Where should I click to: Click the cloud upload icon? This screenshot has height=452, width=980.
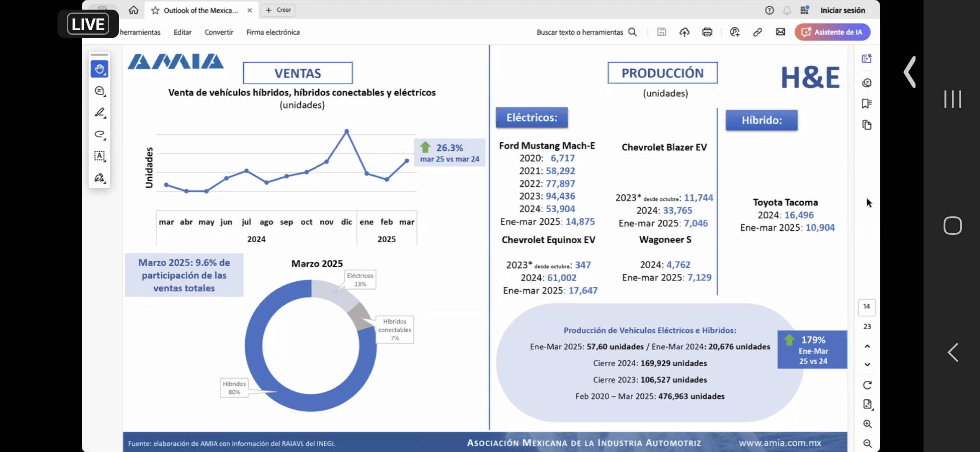coord(684,32)
